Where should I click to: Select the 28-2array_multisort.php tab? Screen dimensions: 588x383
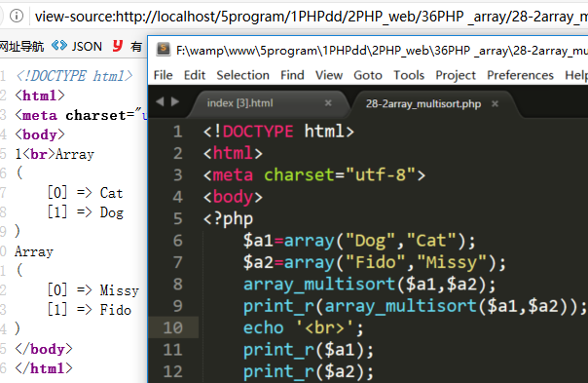[x=423, y=103]
